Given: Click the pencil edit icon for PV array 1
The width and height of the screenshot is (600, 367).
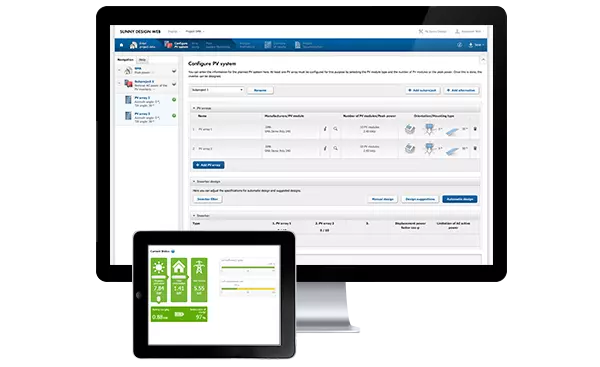Looking at the screenshot, I should pos(325,129).
